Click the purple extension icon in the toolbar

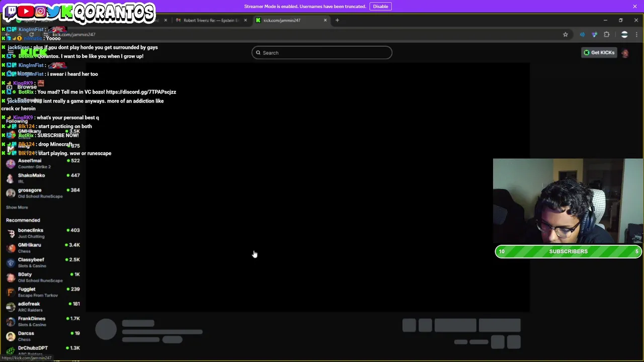click(x=594, y=35)
